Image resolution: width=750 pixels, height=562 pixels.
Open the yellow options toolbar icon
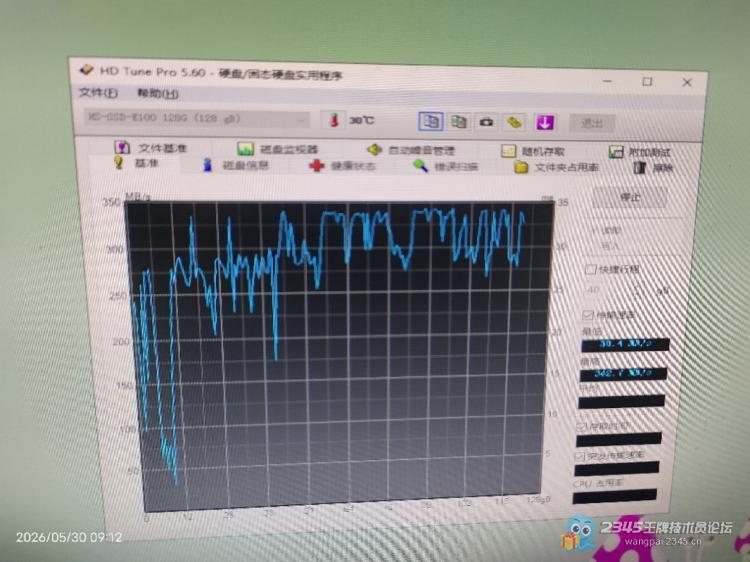[x=515, y=122]
